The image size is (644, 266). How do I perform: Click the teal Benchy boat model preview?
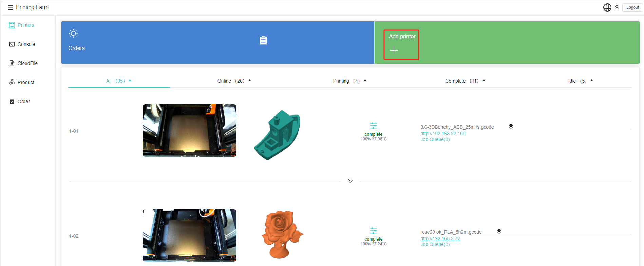point(278,135)
